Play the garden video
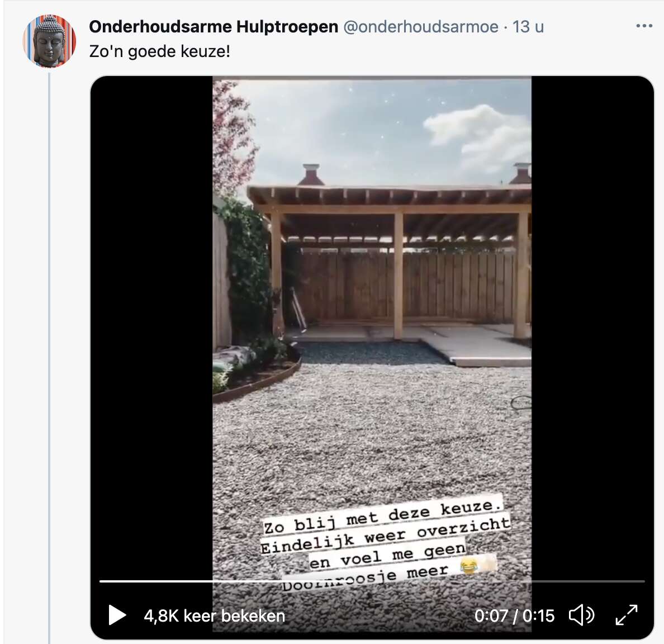Image resolution: width=664 pixels, height=644 pixels. point(117,615)
